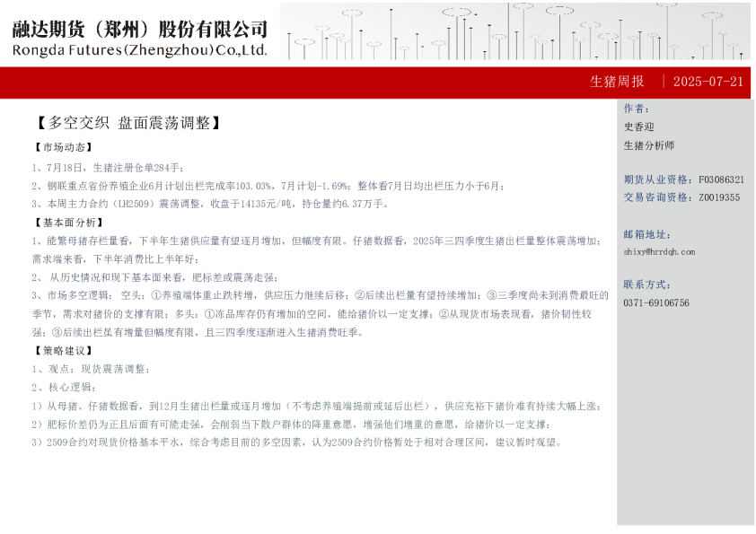Click the decorative header image at top right
Screen dimensions: 756x534
[x=514, y=31]
